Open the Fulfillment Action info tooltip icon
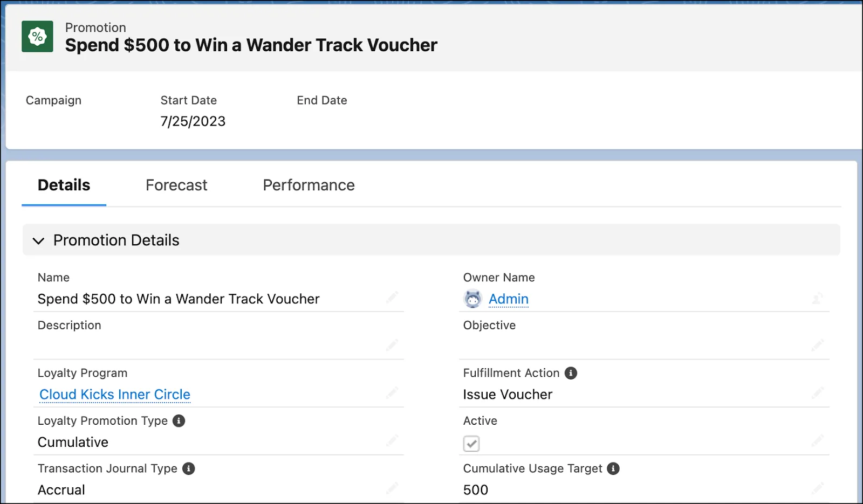Viewport: 863px width, 504px height. point(571,372)
